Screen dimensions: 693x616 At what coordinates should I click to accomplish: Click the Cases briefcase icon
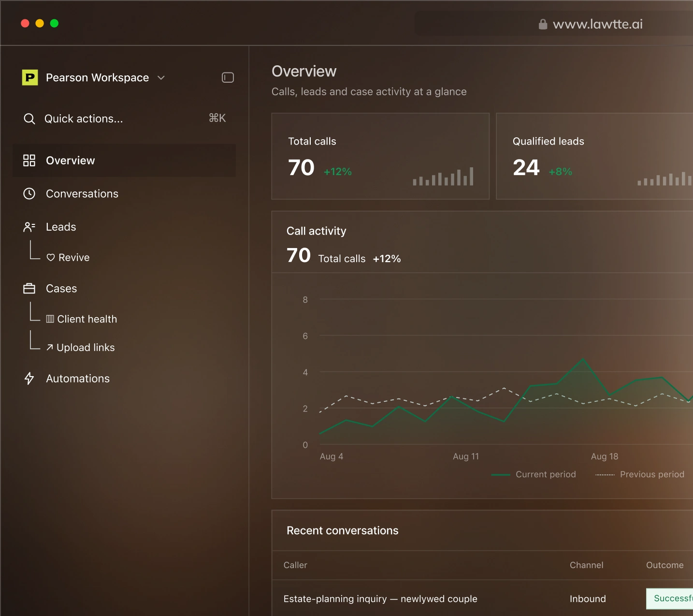29,289
